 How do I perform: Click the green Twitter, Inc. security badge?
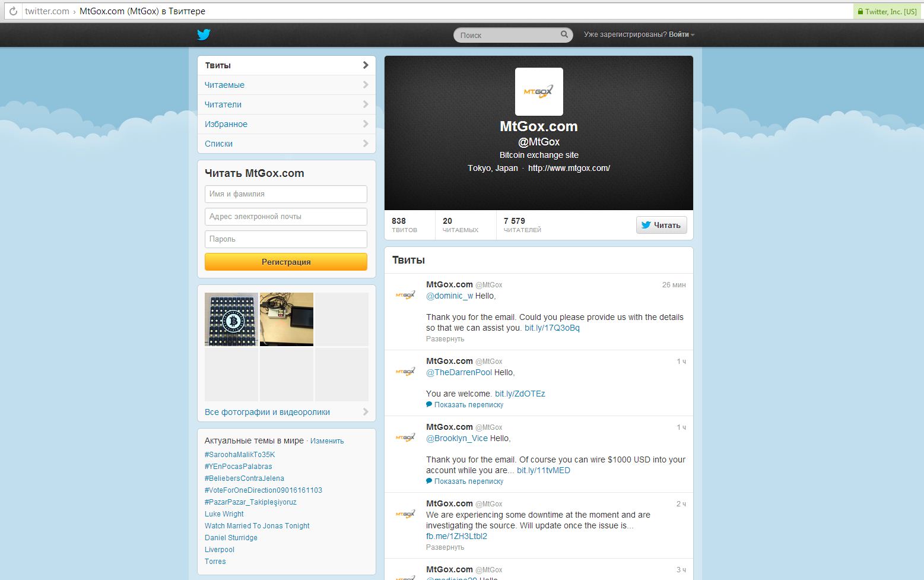(887, 11)
